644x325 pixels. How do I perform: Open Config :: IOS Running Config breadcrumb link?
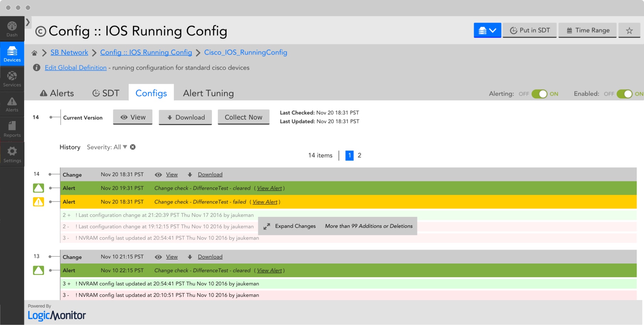coord(146,52)
